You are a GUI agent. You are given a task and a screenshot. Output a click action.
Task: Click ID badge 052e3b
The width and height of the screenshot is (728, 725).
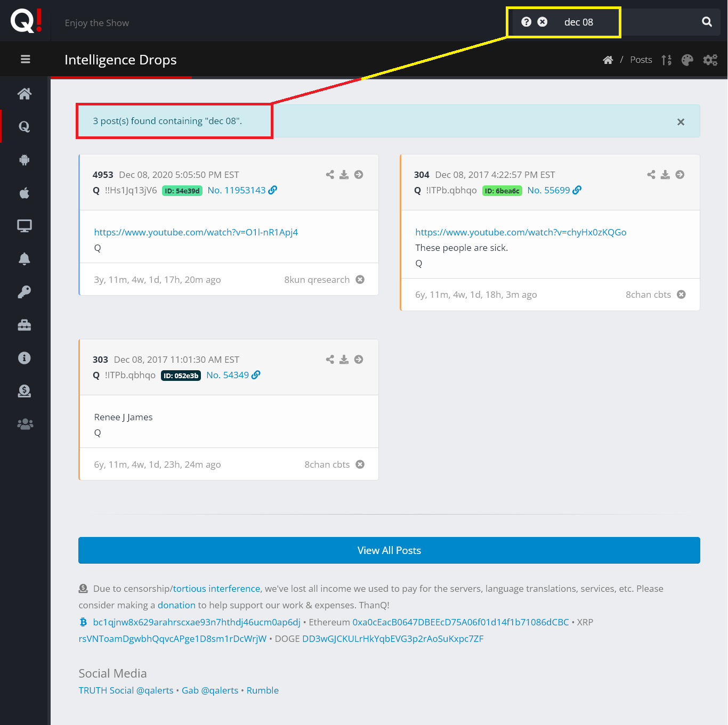181,376
